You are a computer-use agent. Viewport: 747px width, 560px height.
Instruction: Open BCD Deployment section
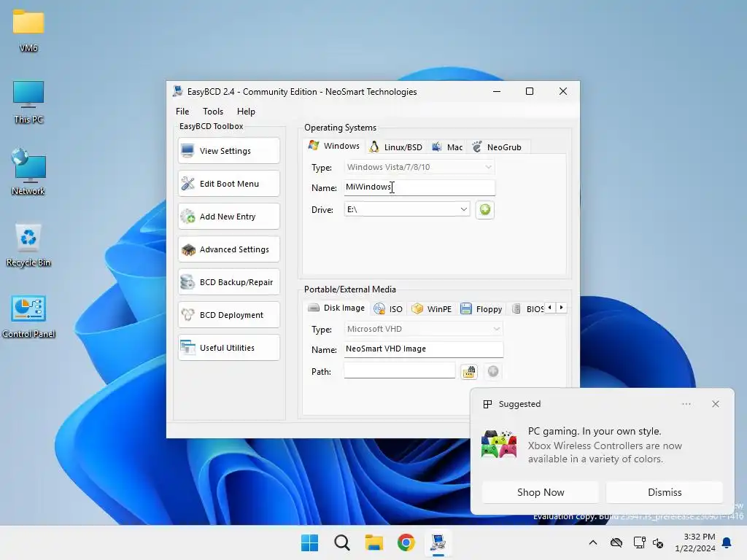tap(228, 315)
